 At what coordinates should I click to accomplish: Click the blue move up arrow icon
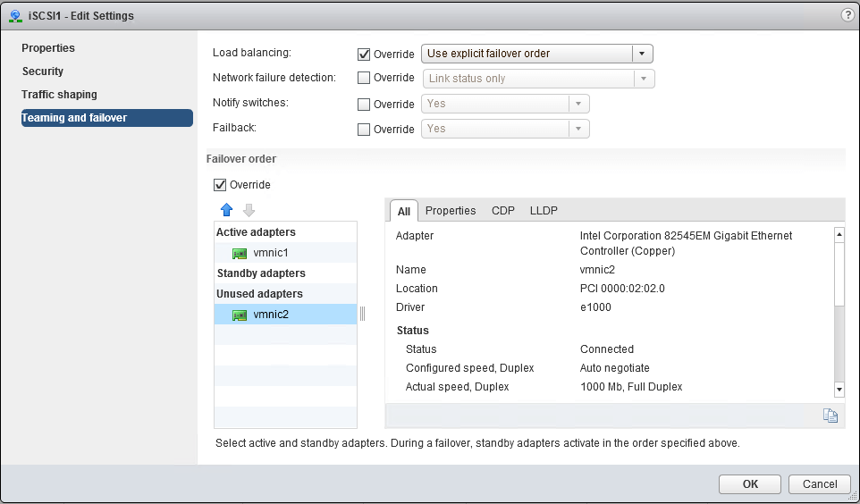(226, 210)
